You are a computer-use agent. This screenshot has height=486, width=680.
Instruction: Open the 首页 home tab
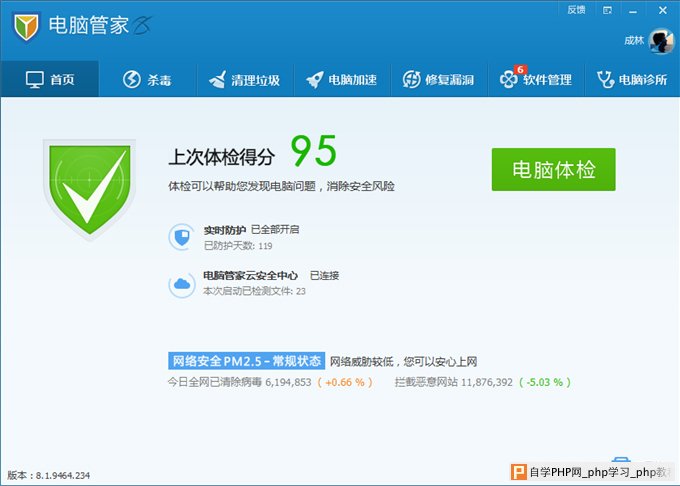click(x=50, y=79)
